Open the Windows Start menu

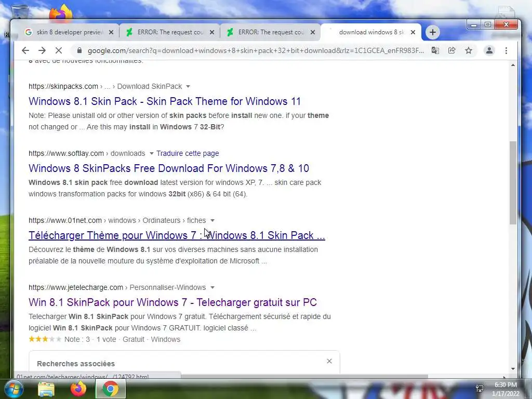14,389
